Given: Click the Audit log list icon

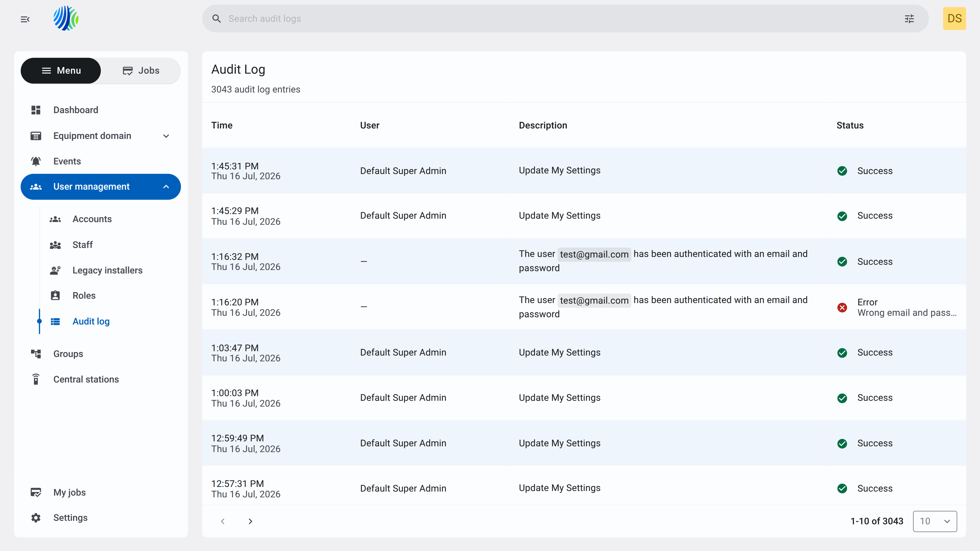Looking at the screenshot, I should point(55,321).
